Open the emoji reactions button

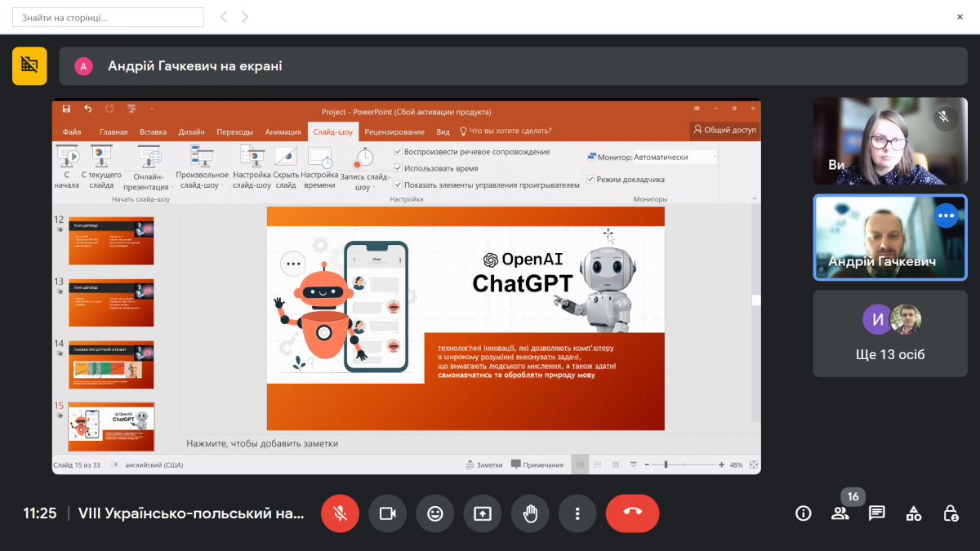435,513
